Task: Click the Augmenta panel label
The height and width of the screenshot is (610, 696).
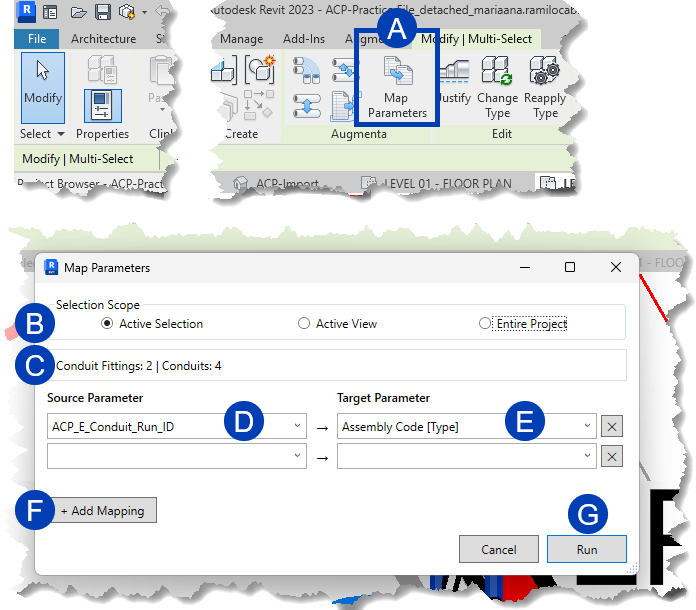Action: click(x=359, y=134)
